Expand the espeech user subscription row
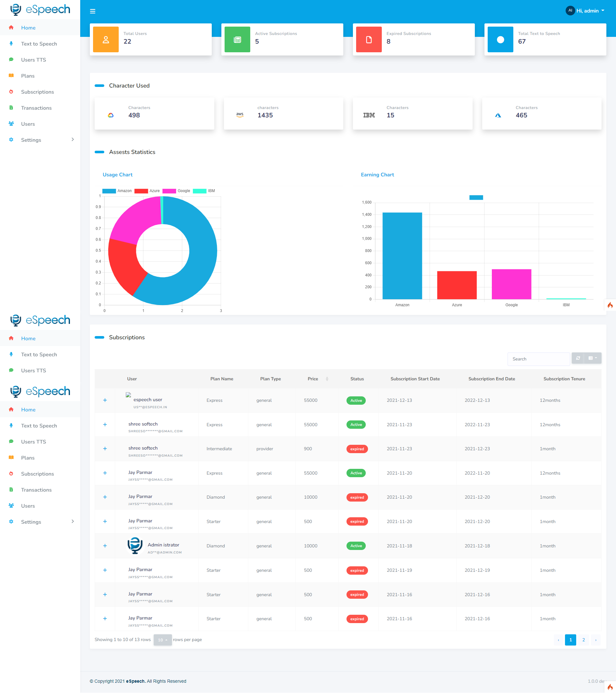This screenshot has height=693, width=616. coord(105,401)
